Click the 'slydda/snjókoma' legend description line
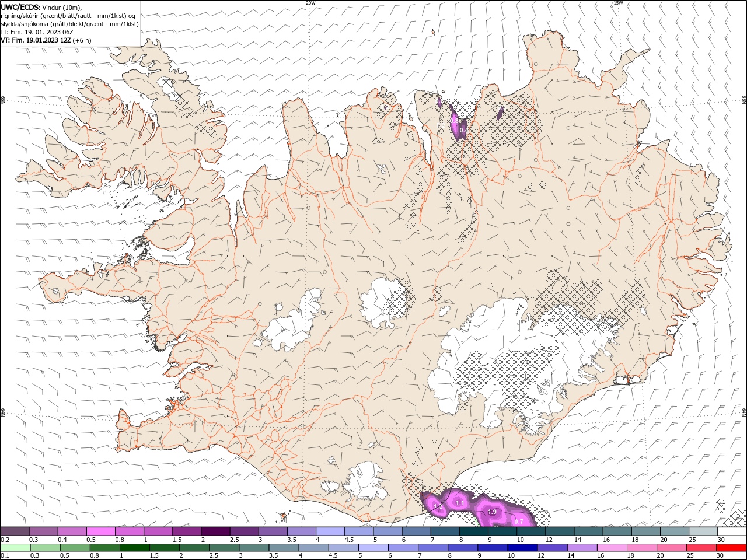 pos(70,24)
